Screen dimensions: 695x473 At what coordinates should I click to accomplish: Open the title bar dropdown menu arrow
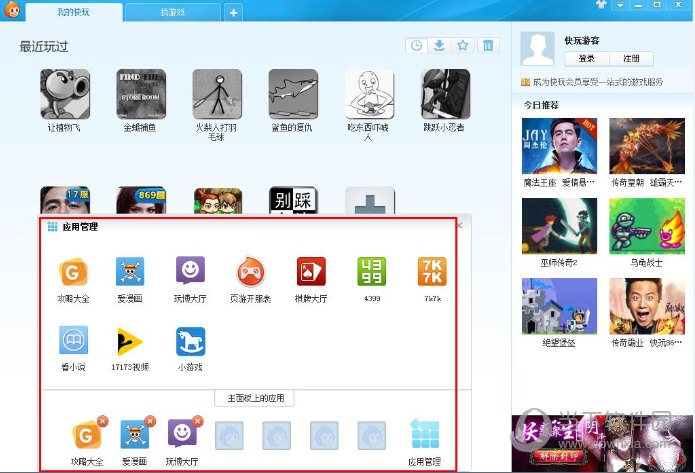(x=620, y=5)
